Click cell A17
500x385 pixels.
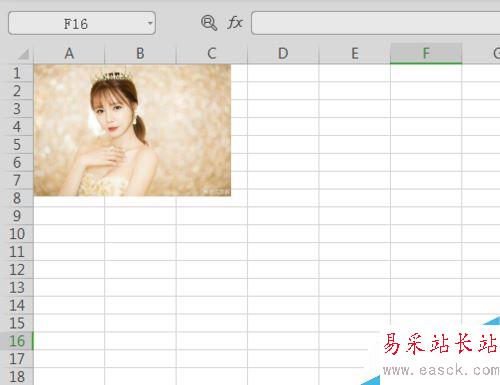69,359
